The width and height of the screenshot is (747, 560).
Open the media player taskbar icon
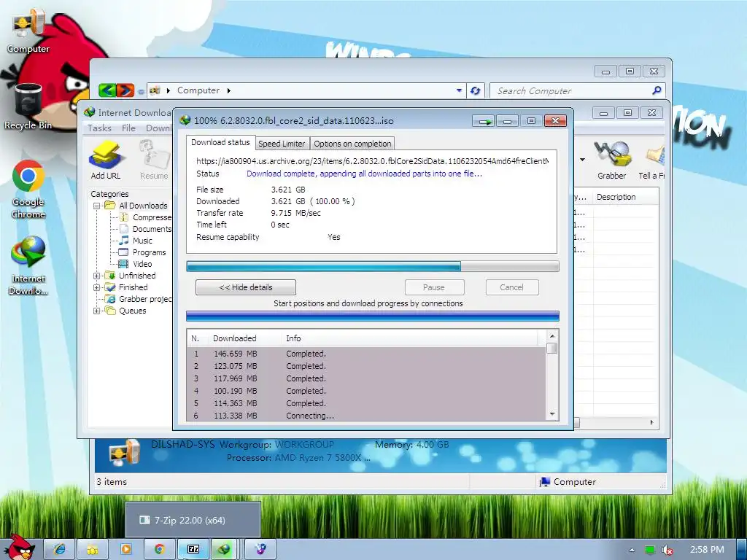pos(126,549)
